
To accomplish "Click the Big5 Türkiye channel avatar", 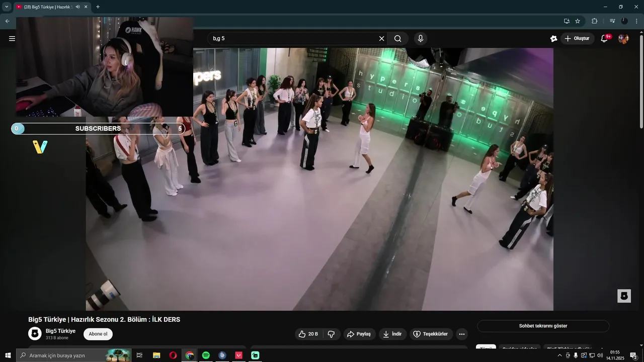I will click(x=35, y=334).
